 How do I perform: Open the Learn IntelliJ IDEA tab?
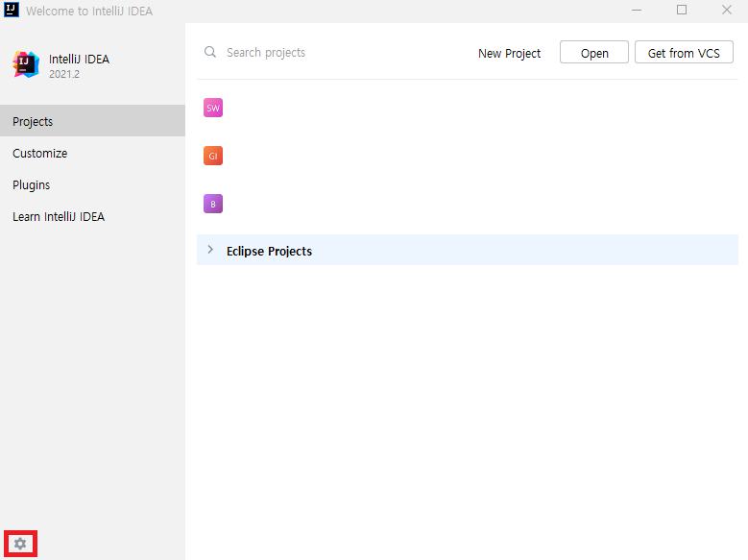(x=92, y=217)
